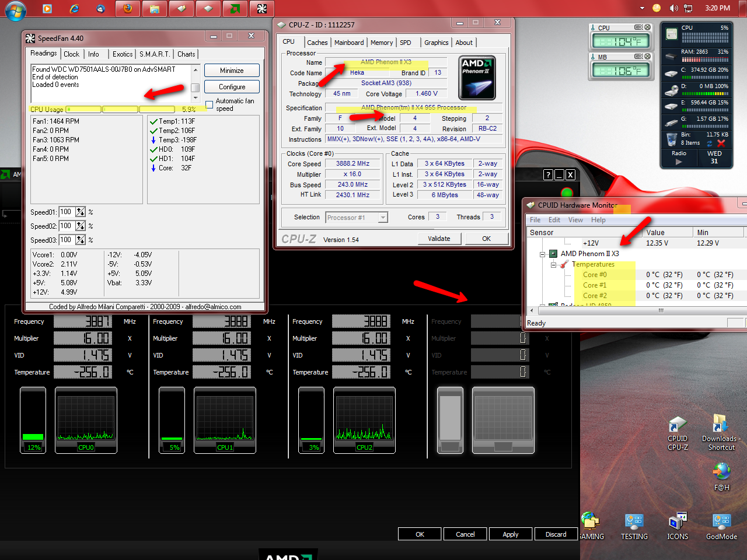Open the Windows Explorer taskbar button
This screenshot has width=747, height=560.
pos(154,8)
